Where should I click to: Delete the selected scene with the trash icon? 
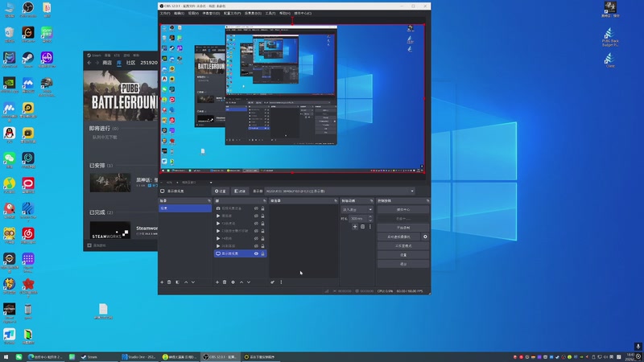point(170,282)
